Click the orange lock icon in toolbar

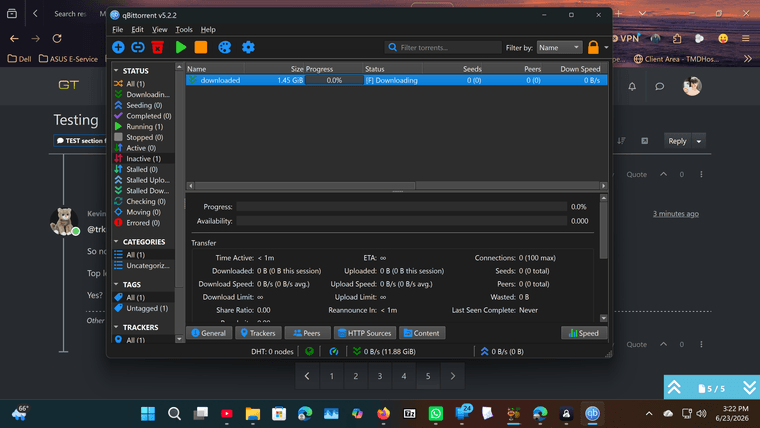coord(593,48)
